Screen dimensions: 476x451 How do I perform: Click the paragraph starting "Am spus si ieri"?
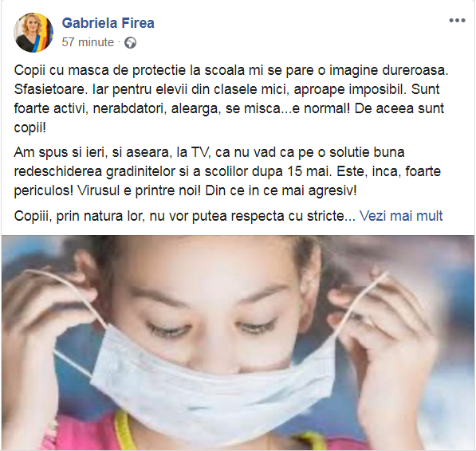227,171
